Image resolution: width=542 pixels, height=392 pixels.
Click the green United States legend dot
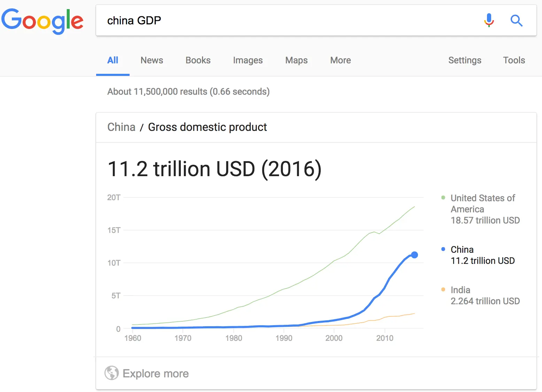(x=443, y=198)
